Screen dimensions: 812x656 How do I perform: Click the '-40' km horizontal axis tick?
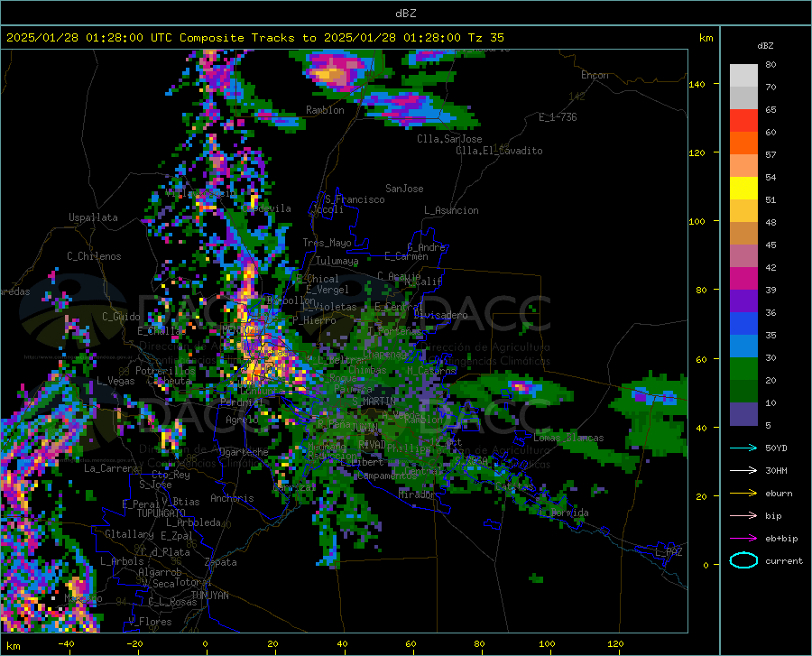point(66,643)
